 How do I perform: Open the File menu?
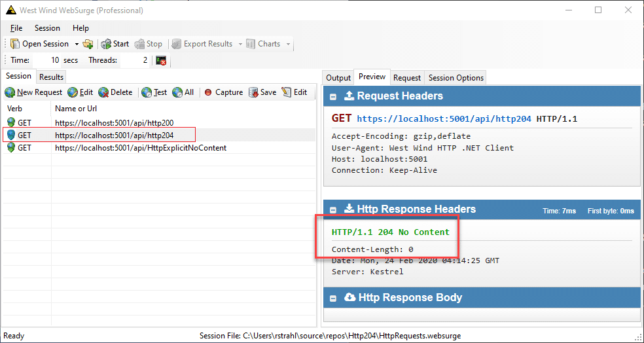(16, 28)
